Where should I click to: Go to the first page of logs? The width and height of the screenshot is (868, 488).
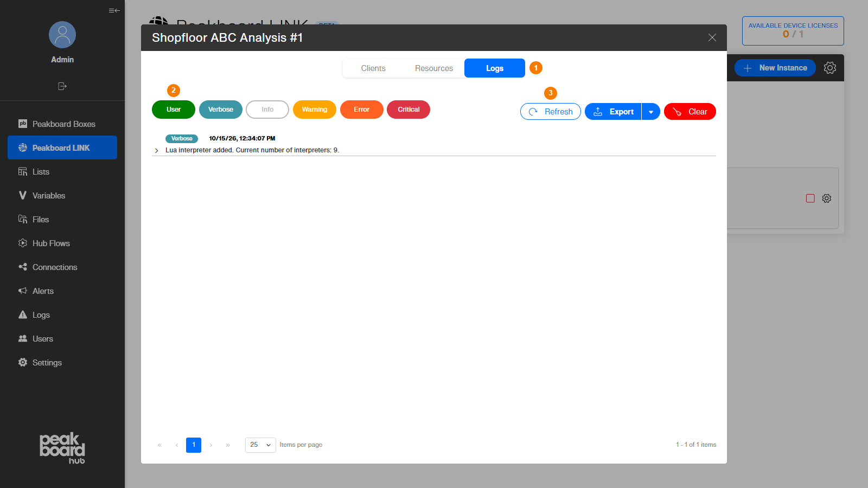pyautogui.click(x=159, y=445)
